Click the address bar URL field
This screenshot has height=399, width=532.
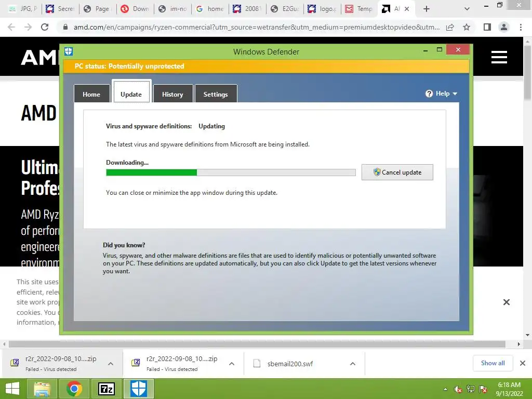(257, 27)
